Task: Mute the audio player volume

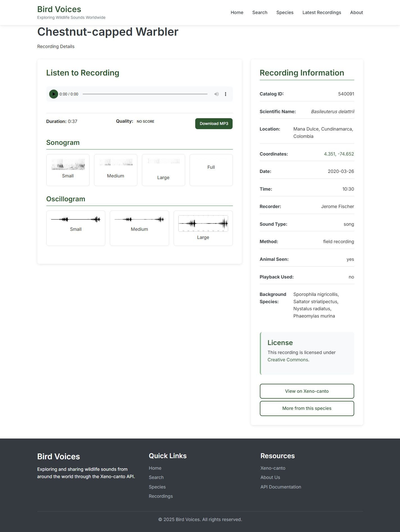Action: click(216, 94)
